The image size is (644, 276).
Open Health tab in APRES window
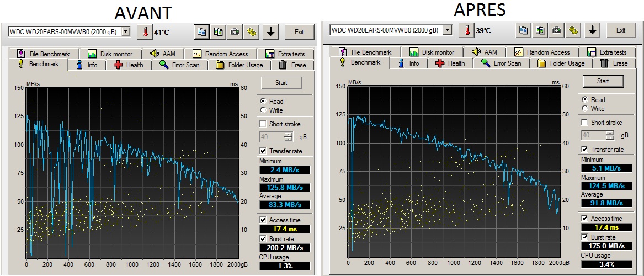tap(450, 63)
